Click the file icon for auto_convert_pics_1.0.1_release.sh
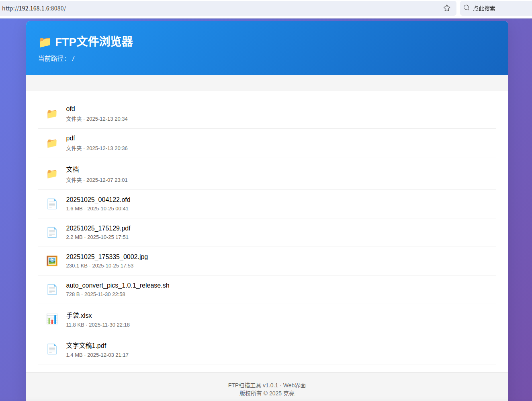 tap(52, 290)
